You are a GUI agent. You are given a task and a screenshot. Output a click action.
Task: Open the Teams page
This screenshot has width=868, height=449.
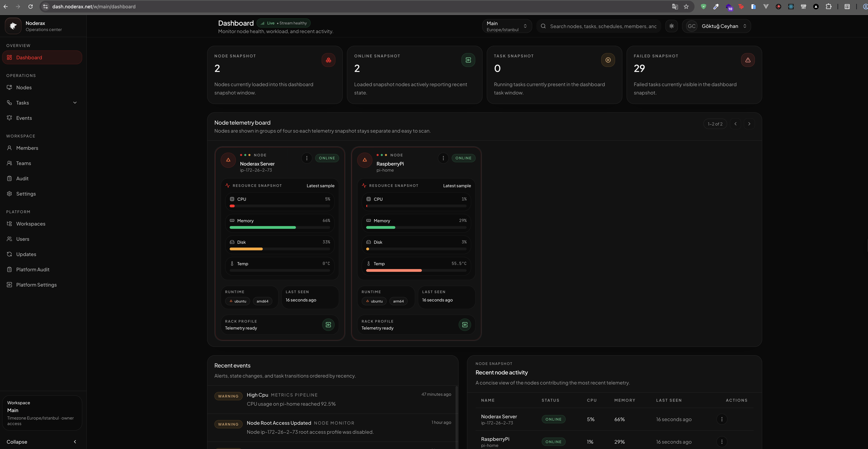pyautogui.click(x=42, y=163)
